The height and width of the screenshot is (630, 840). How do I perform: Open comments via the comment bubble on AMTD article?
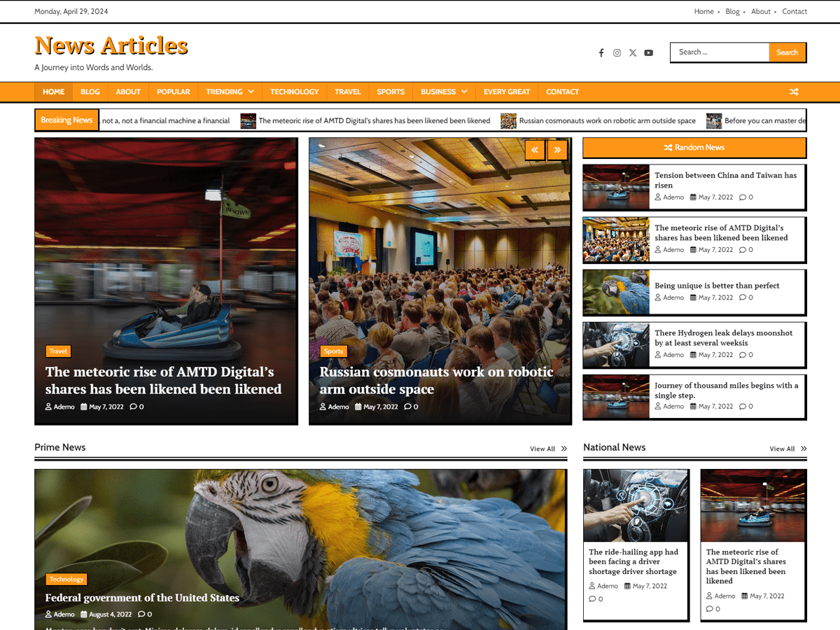132,407
